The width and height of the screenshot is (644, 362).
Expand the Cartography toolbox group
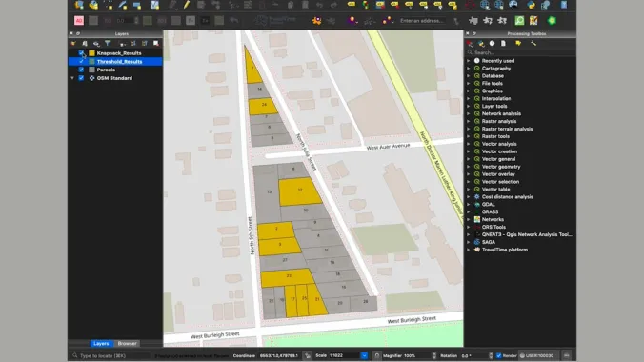(x=469, y=69)
